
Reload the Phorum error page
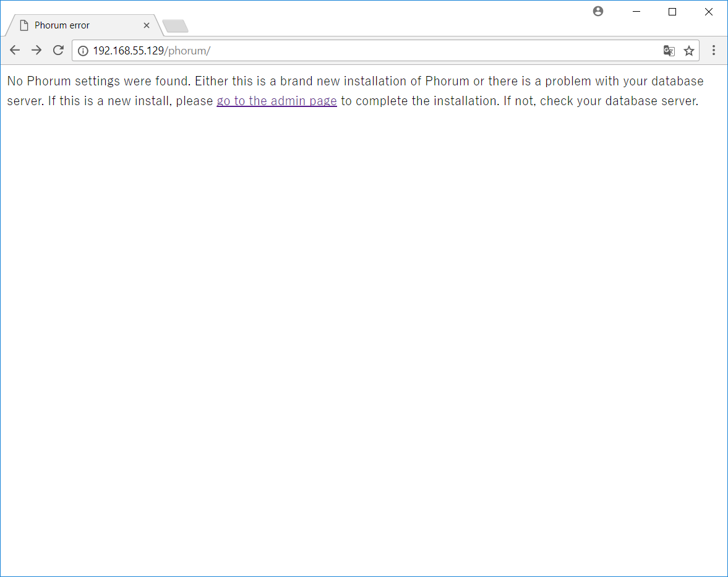pos(58,50)
